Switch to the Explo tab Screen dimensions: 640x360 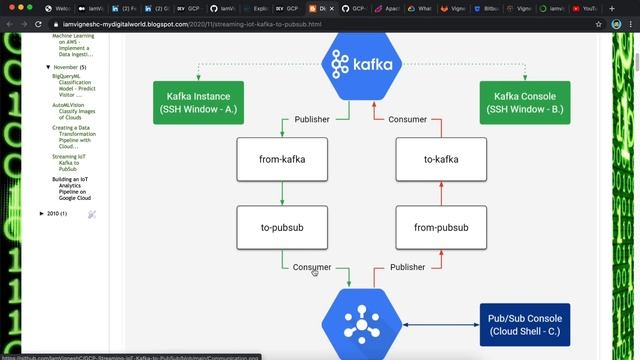(x=255, y=9)
